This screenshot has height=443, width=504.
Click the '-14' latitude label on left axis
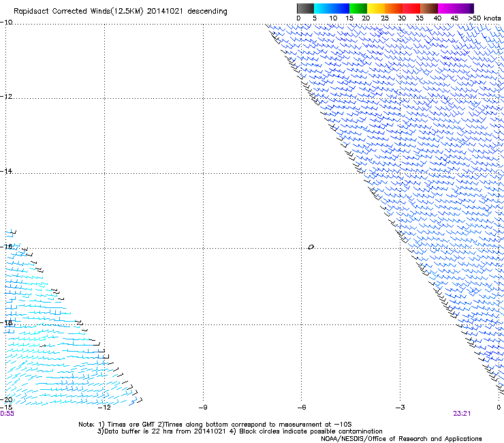pyautogui.click(x=6, y=171)
